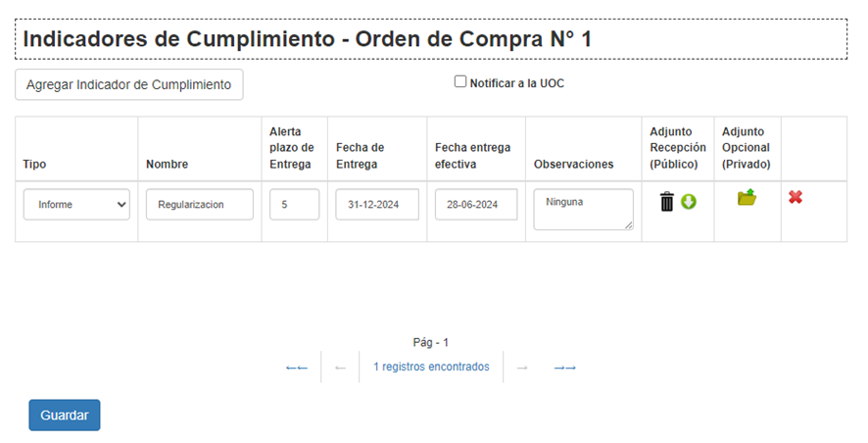
Task: Jump to last page with double right arrow
Action: click(x=564, y=367)
